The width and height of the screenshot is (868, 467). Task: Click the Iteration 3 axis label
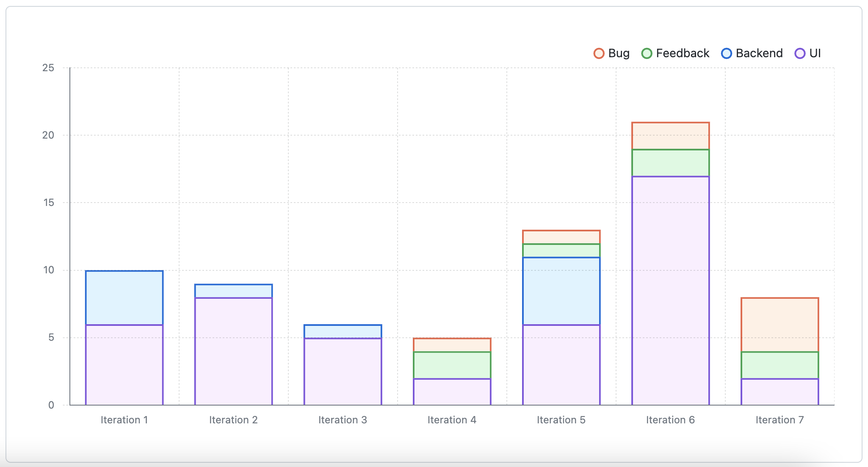click(343, 420)
